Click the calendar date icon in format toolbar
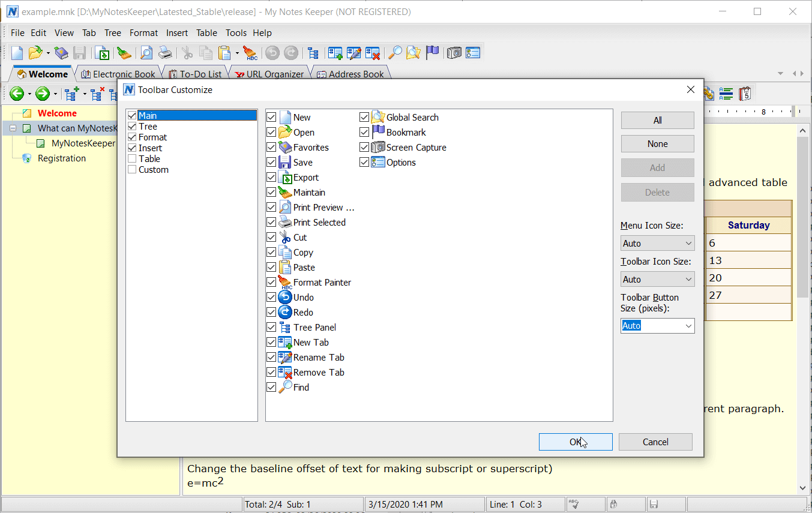The width and height of the screenshot is (812, 513). point(745,94)
